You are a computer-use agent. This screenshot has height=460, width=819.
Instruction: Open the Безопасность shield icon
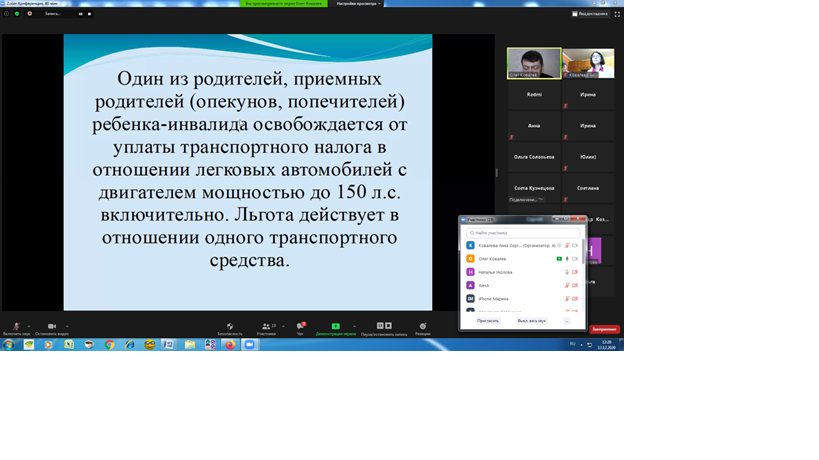click(x=230, y=327)
